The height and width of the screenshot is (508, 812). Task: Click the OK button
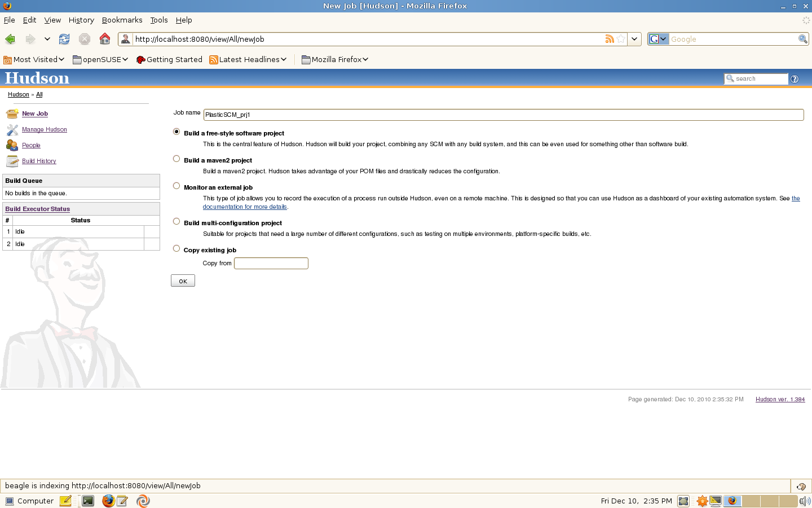tap(183, 281)
